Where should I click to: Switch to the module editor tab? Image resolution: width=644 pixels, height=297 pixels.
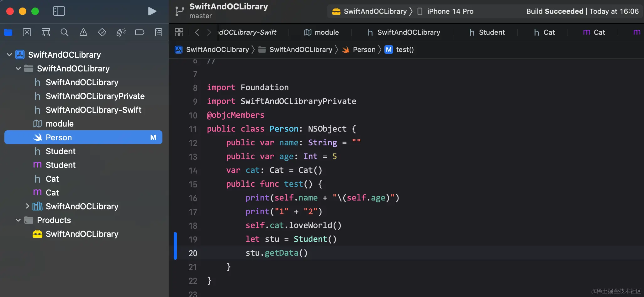(x=321, y=32)
